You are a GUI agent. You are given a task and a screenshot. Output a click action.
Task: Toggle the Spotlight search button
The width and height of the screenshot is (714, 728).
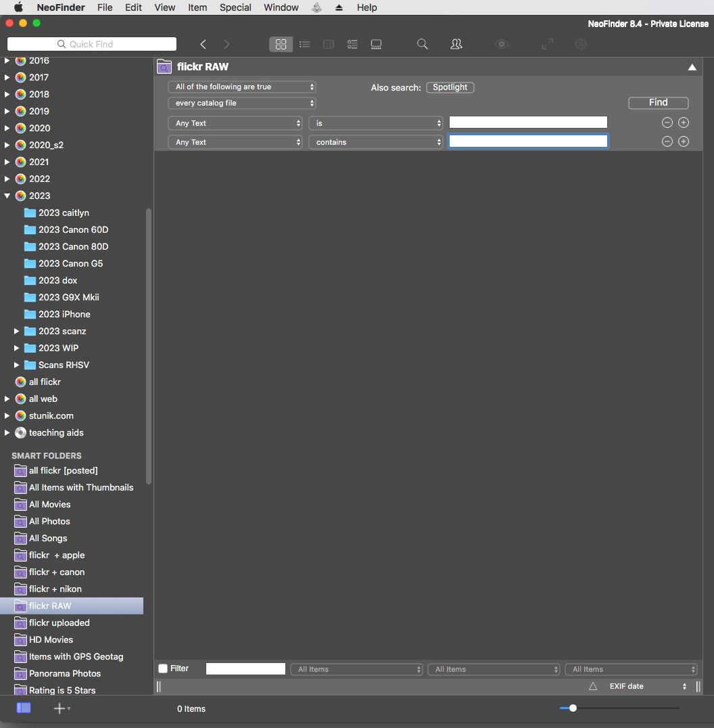(x=450, y=87)
